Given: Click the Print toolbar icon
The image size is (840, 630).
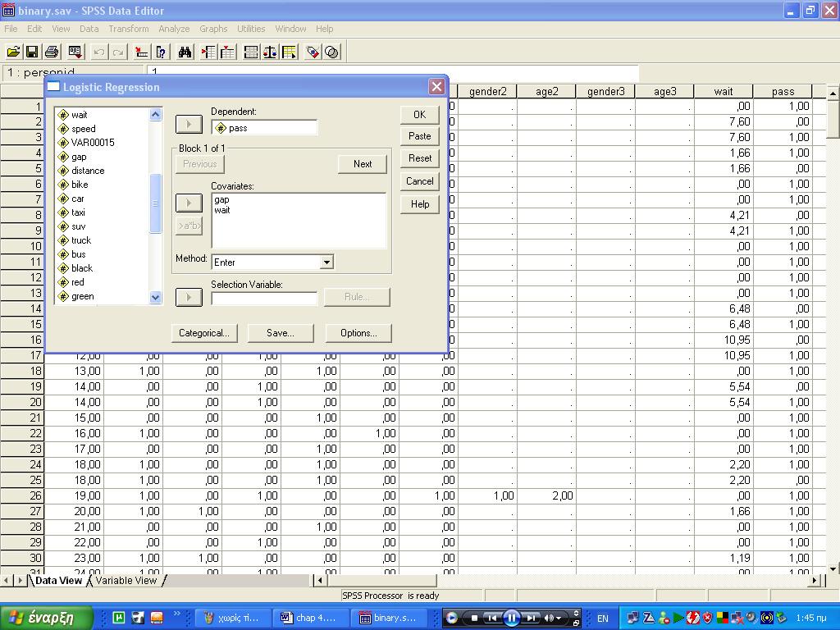Looking at the screenshot, I should point(52,52).
